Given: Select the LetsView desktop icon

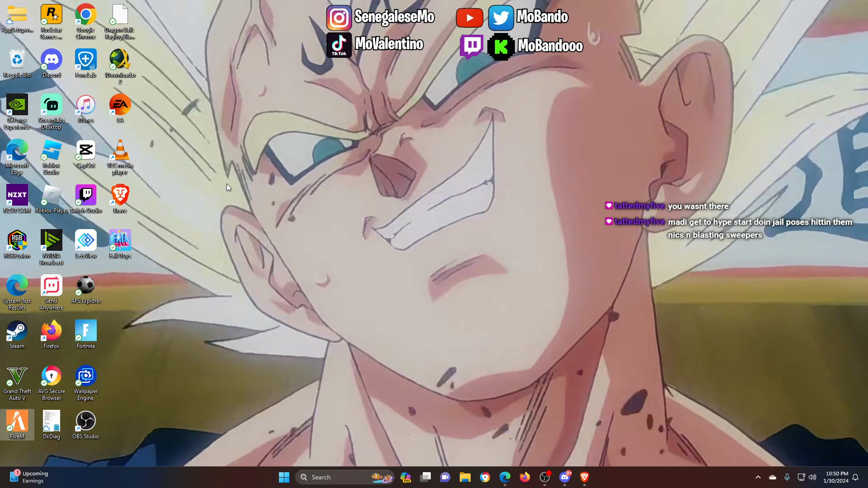Looking at the screenshot, I should tap(85, 244).
